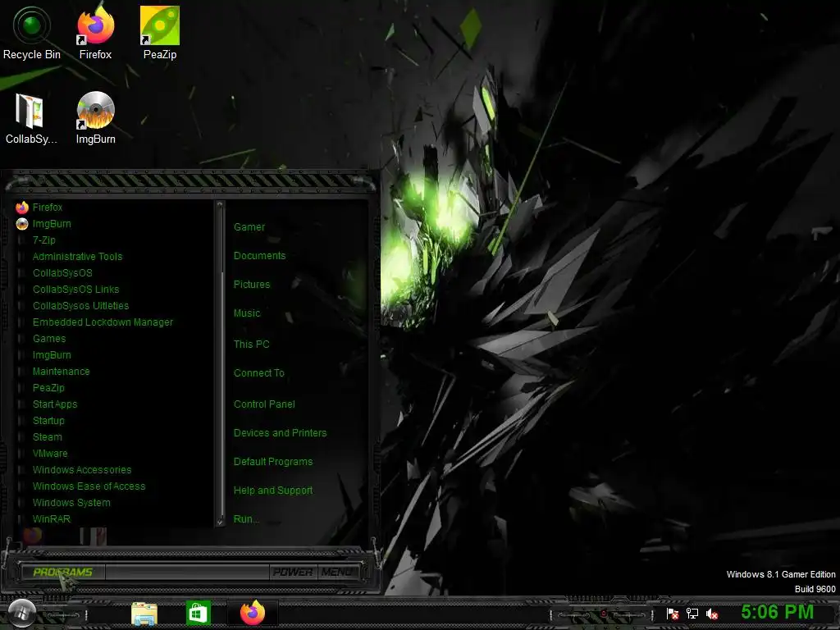
Task: Open the Windows Store taskbar icon
Action: pos(199,614)
